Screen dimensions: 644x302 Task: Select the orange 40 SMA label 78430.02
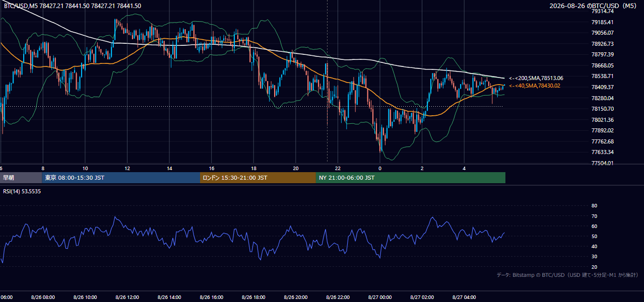tap(535, 86)
